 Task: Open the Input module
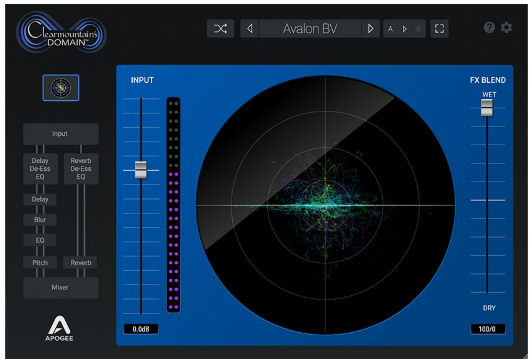[61, 134]
